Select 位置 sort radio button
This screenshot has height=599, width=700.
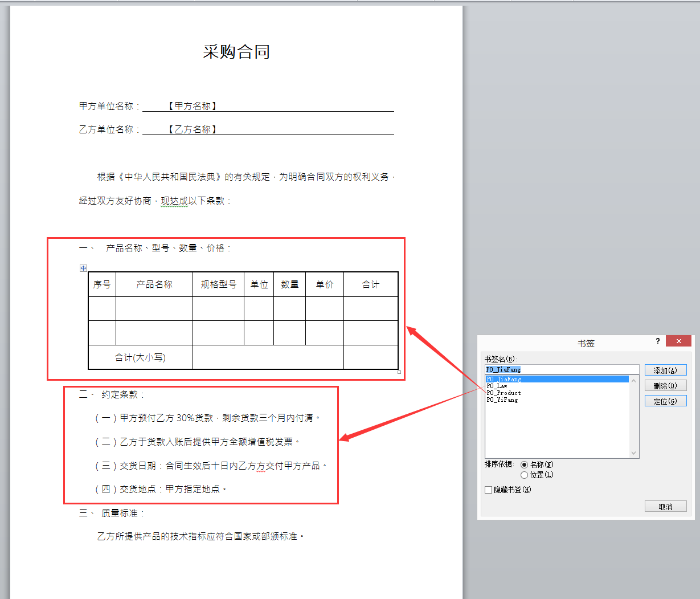[524, 475]
